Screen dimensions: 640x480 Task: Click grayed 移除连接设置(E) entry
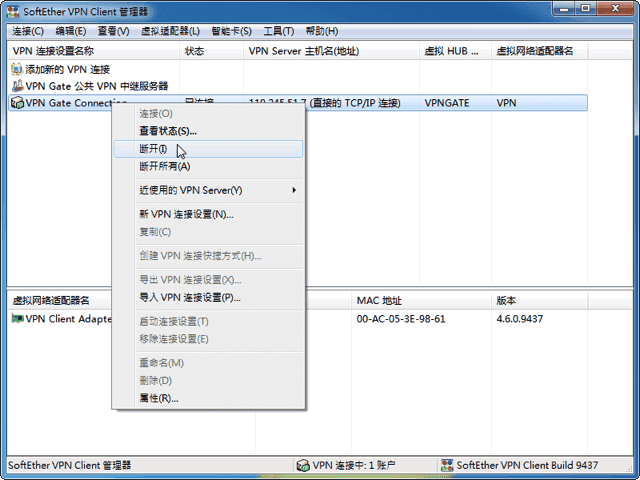208,339
